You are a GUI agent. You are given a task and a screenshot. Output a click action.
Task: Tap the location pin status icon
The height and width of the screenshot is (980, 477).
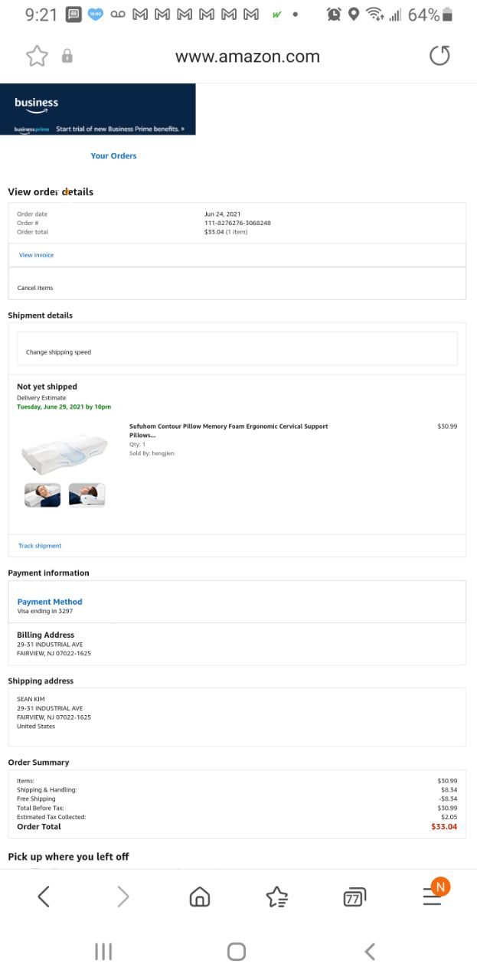click(x=354, y=15)
